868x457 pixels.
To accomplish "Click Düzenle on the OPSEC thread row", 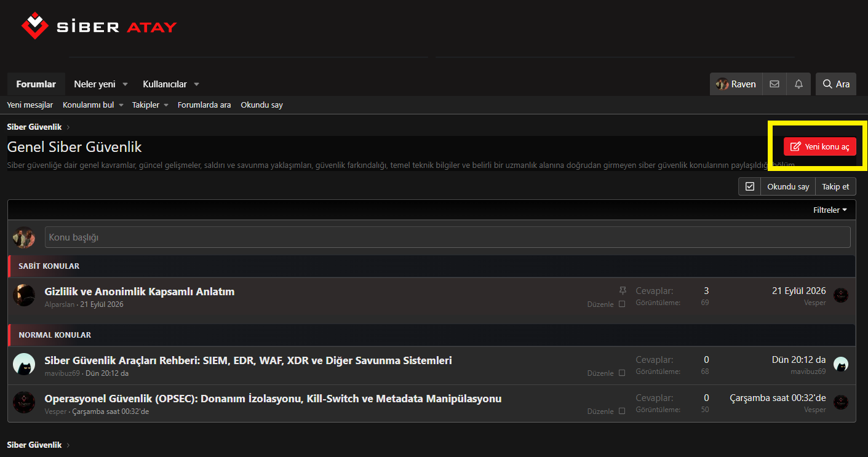I will point(600,411).
